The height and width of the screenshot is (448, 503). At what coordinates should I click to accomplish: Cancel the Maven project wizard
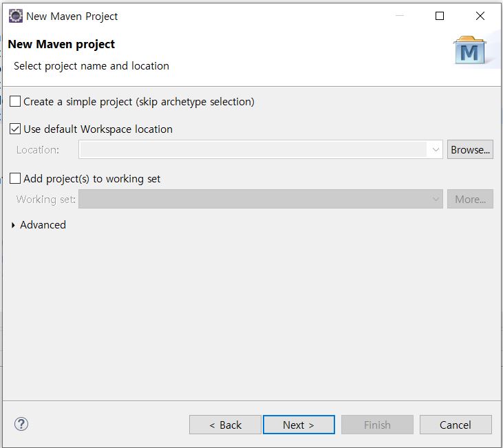coord(456,425)
